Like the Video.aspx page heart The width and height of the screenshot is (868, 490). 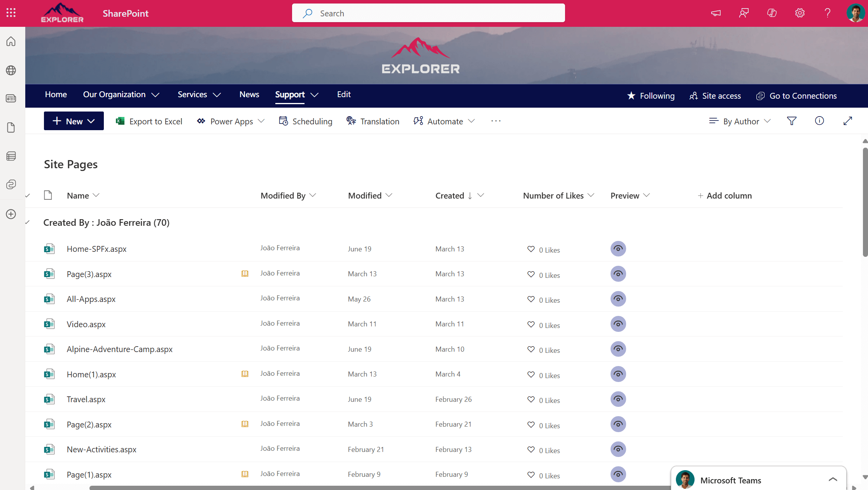click(x=531, y=325)
